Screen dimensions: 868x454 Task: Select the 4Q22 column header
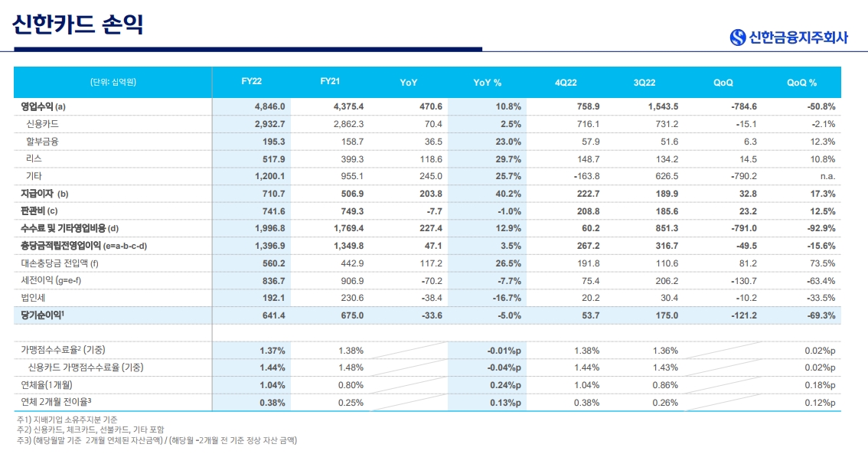[x=566, y=83]
